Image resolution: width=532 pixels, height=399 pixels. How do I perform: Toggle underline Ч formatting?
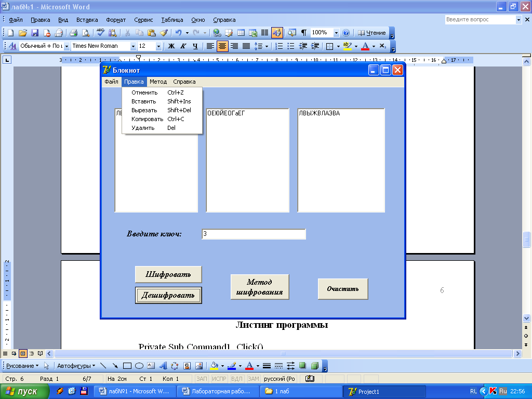195,46
